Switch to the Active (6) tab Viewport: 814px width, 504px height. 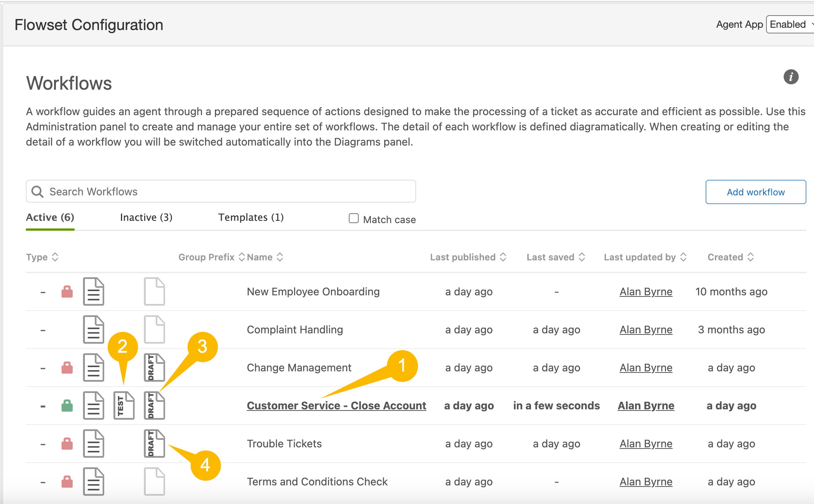(x=50, y=217)
